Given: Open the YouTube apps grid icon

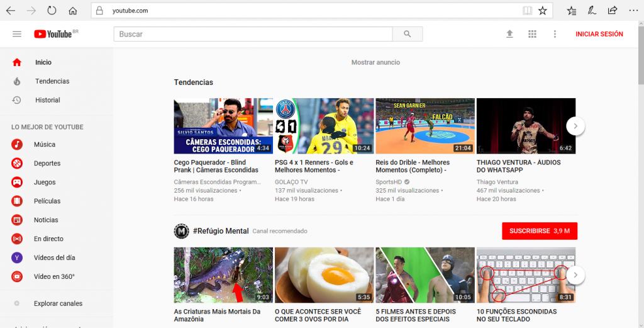Looking at the screenshot, I should point(532,34).
